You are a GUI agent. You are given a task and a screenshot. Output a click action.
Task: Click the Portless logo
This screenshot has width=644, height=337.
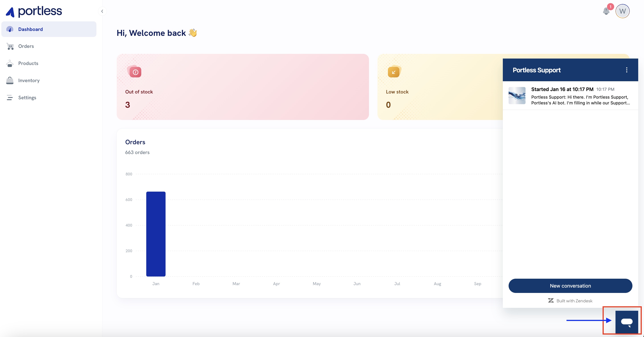point(34,12)
